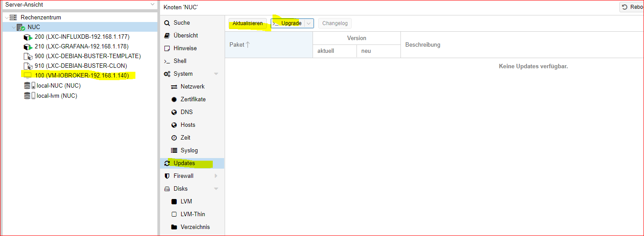Click the Zertifikate badge icon
The width and height of the screenshot is (644, 236).
174,100
